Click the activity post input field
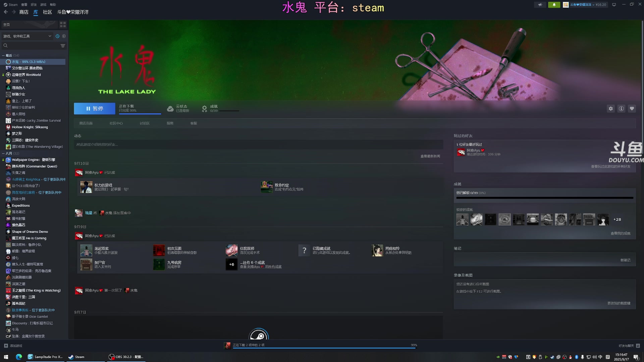 click(x=258, y=144)
